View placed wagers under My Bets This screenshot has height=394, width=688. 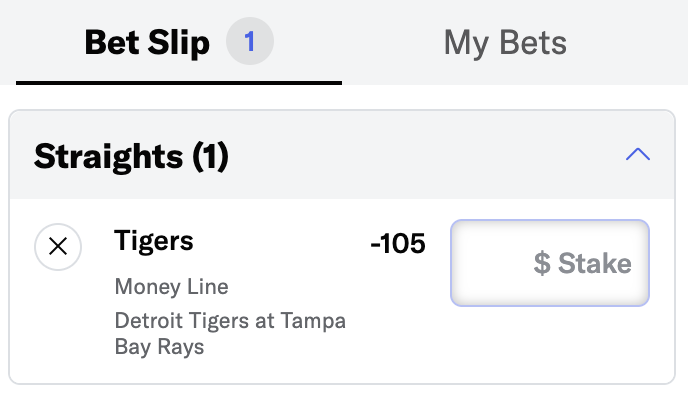tap(505, 43)
